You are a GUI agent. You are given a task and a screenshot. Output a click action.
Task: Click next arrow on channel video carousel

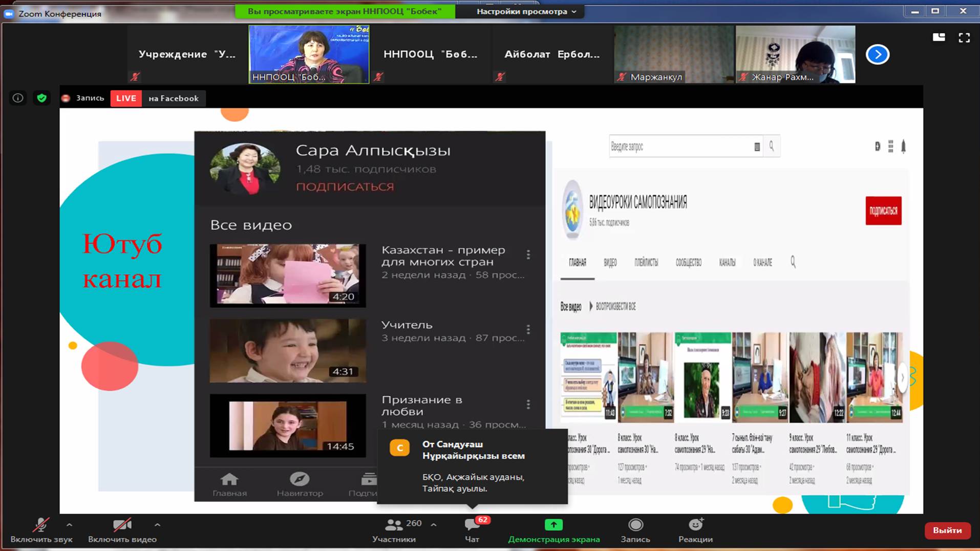tap(903, 377)
